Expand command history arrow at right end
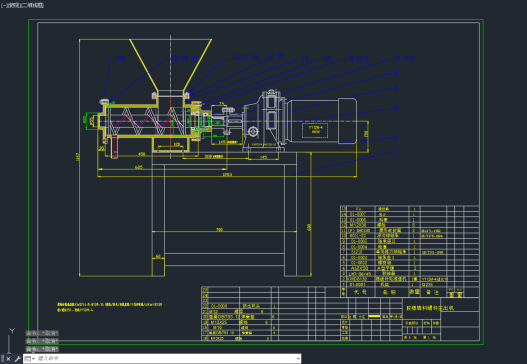527x364 pixels. [x=298, y=359]
